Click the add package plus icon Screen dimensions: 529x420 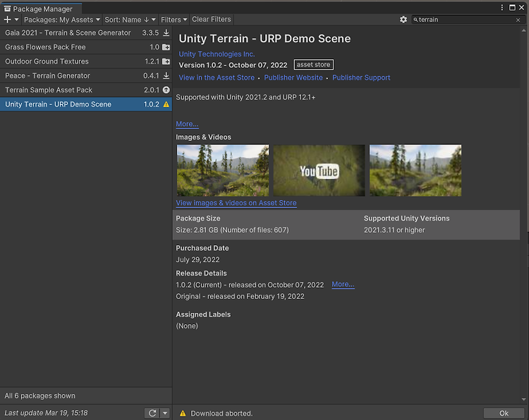point(8,20)
